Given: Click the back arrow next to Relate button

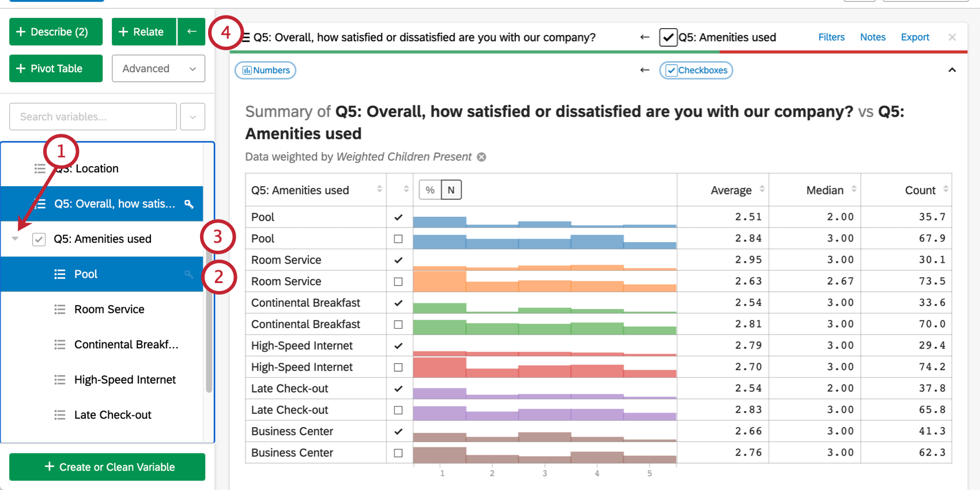Looking at the screenshot, I should [191, 32].
